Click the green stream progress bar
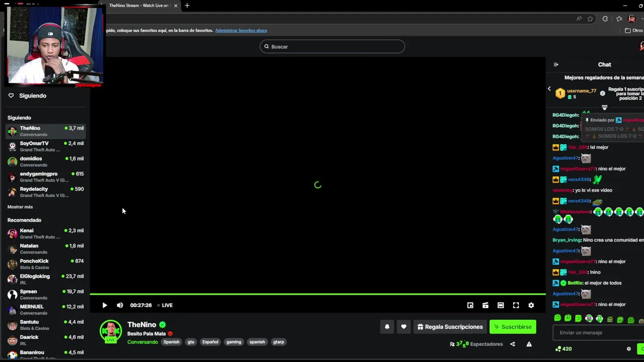Image resolution: width=644 pixels, height=362 pixels. [x=318, y=294]
